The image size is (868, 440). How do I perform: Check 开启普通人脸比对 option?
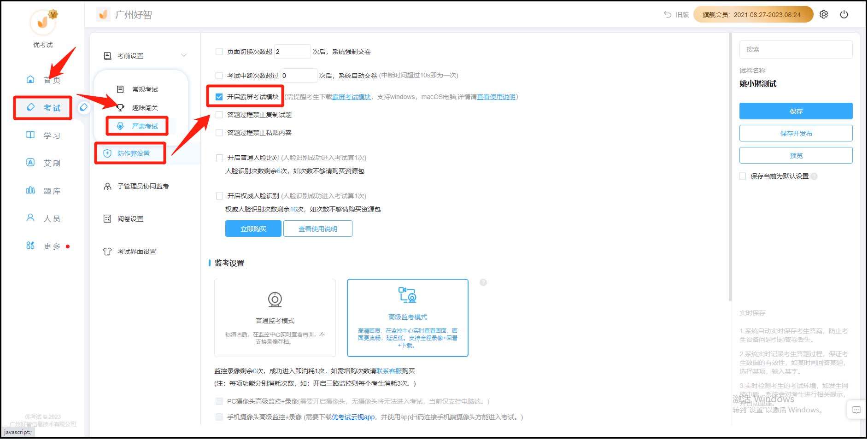pyautogui.click(x=219, y=157)
